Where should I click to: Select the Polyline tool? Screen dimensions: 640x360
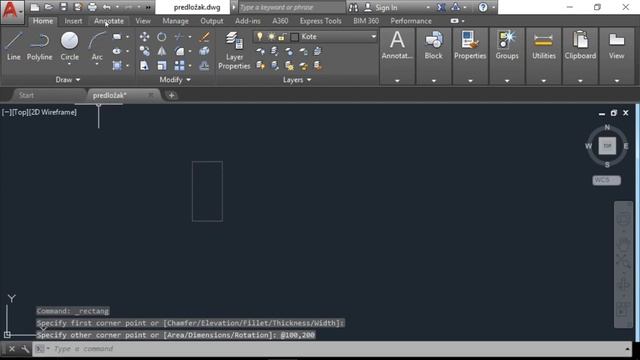click(x=40, y=46)
